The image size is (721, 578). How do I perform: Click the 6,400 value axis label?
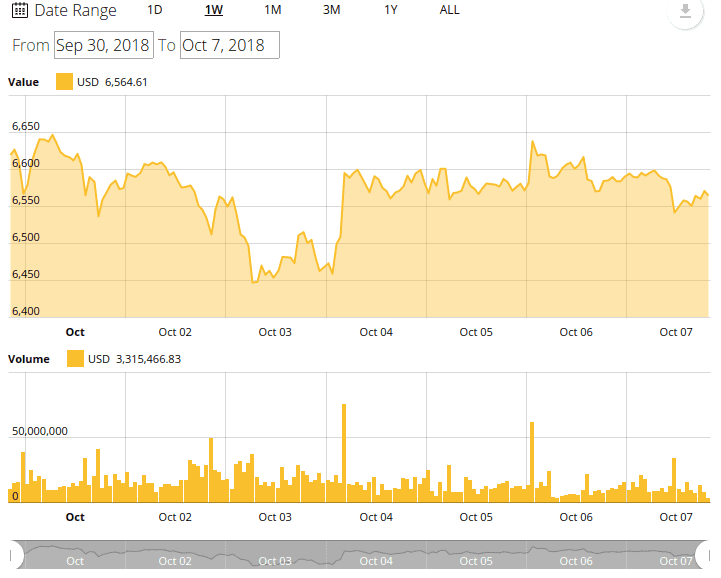click(26, 311)
